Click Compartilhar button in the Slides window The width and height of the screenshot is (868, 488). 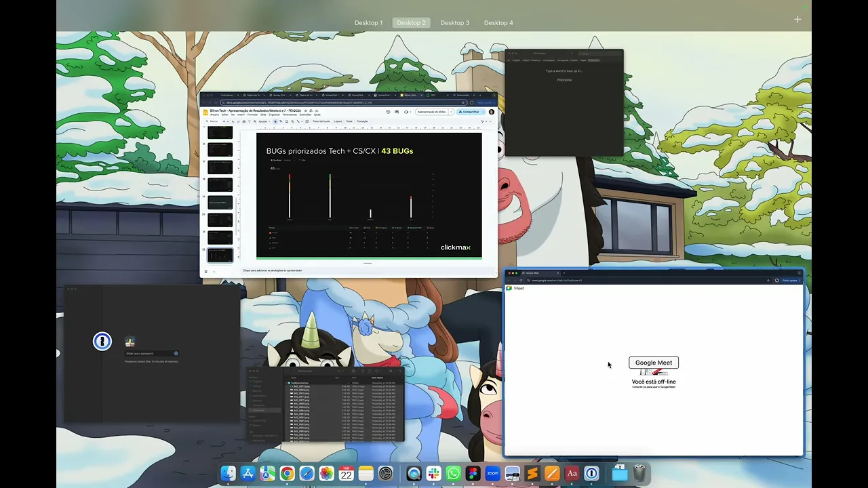[469, 112]
